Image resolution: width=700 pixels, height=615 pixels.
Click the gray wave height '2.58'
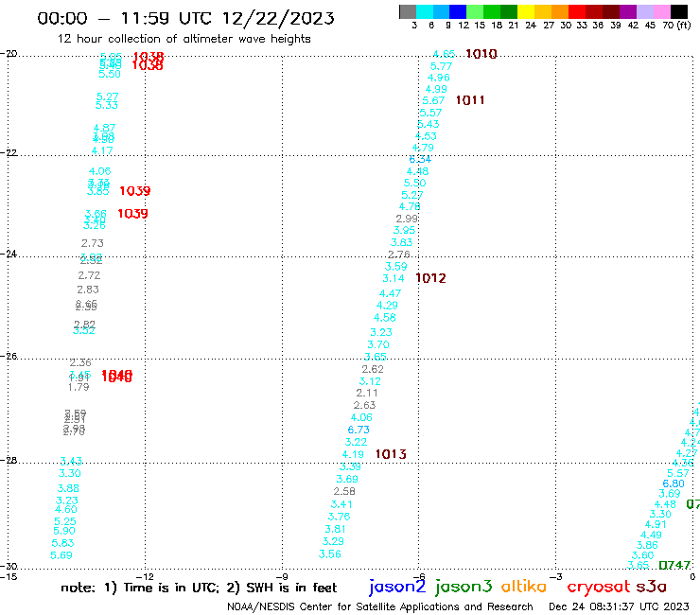(x=344, y=491)
